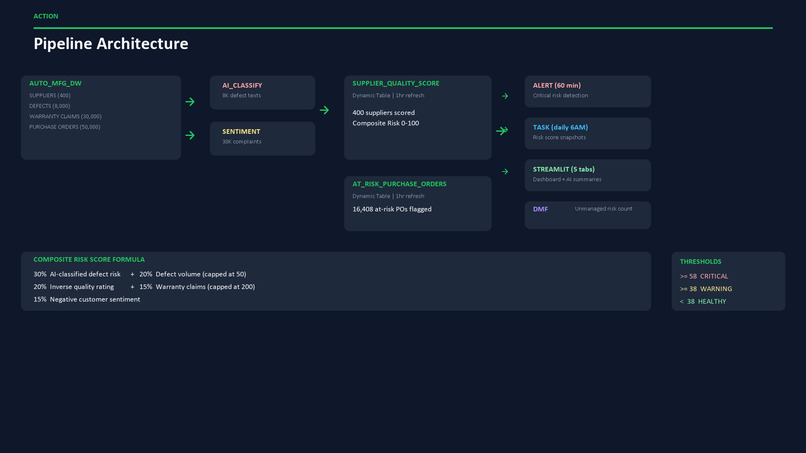Select the THRESHOLDS heading
This screenshot has width=806, height=453.
click(x=700, y=262)
